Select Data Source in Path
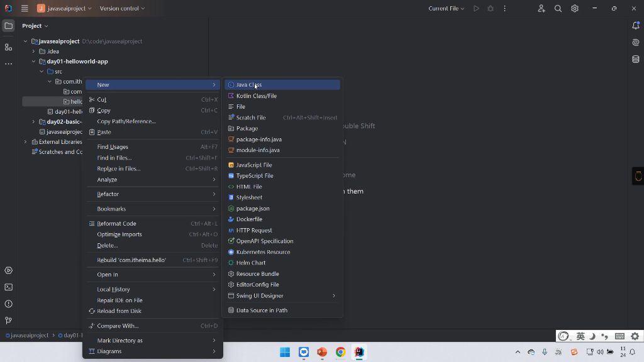Screen dimensions: 644x362 coord(282,310)
